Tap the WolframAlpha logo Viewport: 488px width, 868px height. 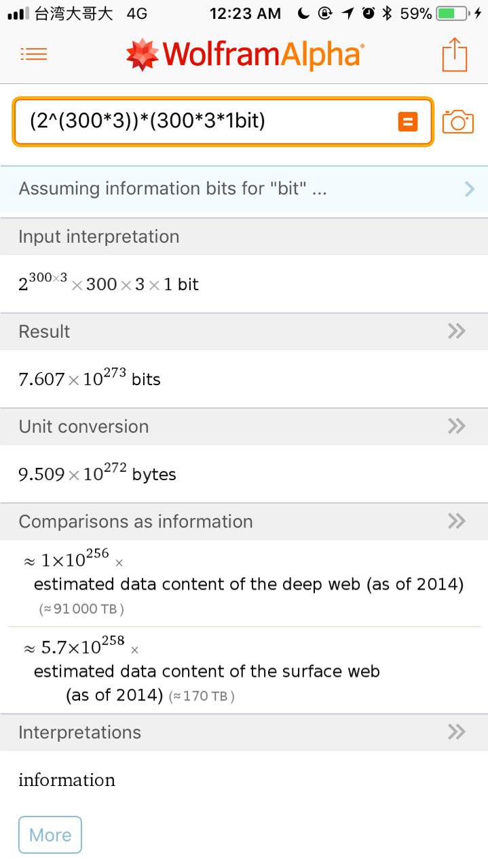[x=245, y=54]
